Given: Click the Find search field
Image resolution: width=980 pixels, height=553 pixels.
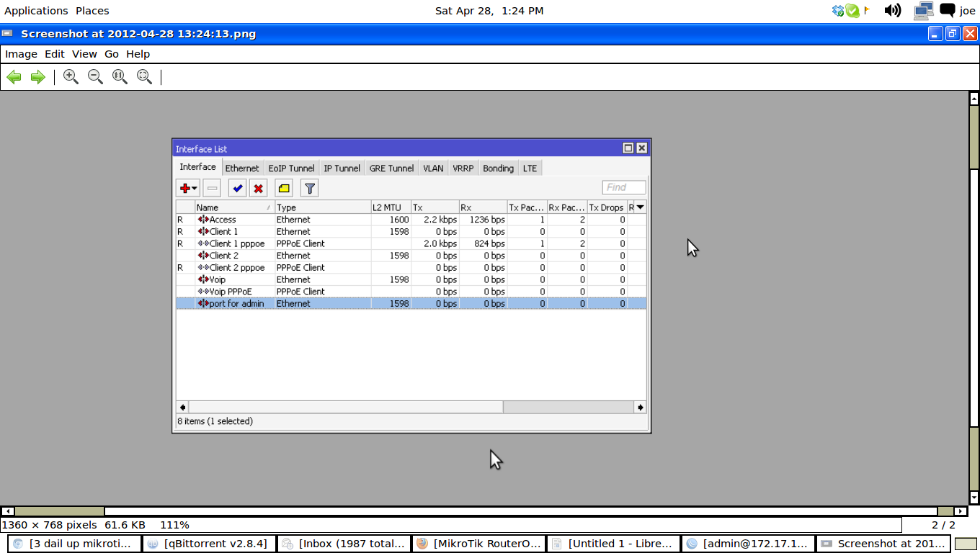Looking at the screenshot, I should tap(623, 187).
